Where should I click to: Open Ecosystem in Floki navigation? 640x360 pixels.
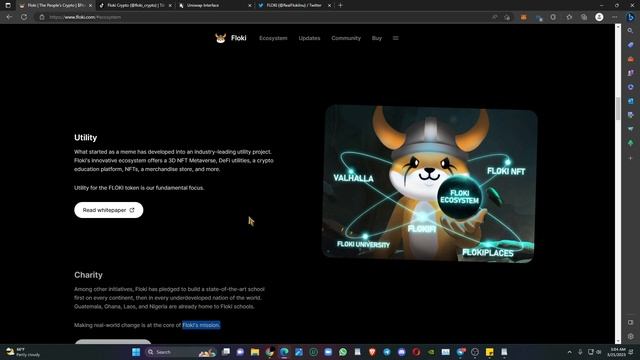coord(273,38)
